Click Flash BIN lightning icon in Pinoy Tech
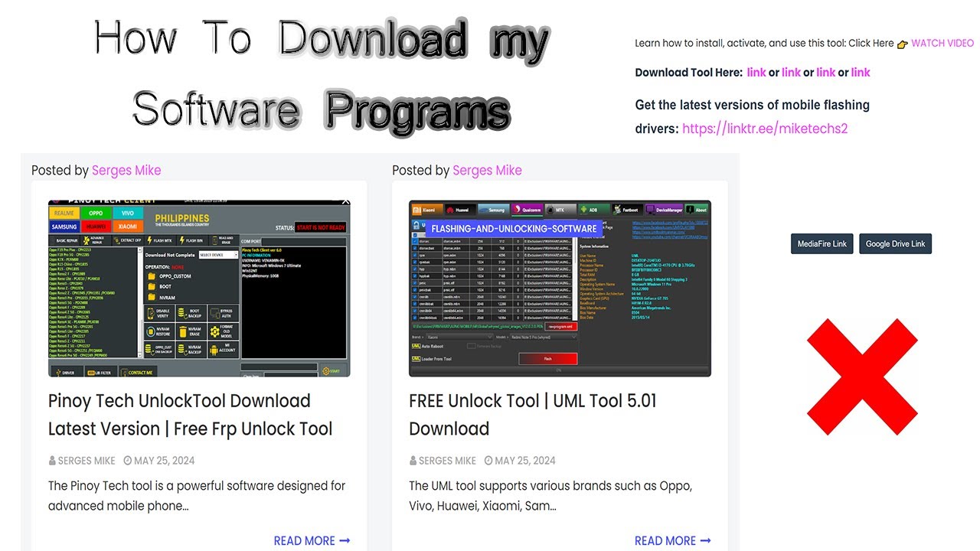 click(181, 240)
